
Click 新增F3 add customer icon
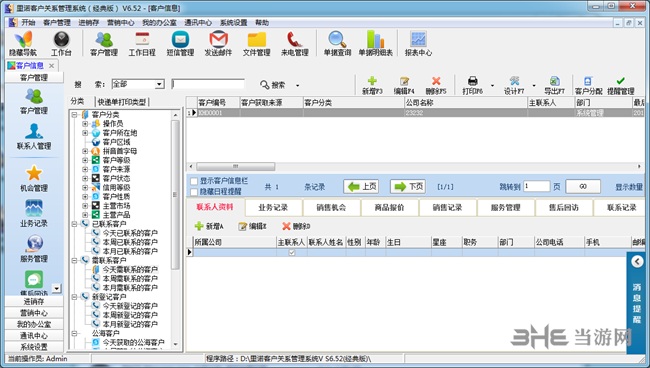(372, 85)
